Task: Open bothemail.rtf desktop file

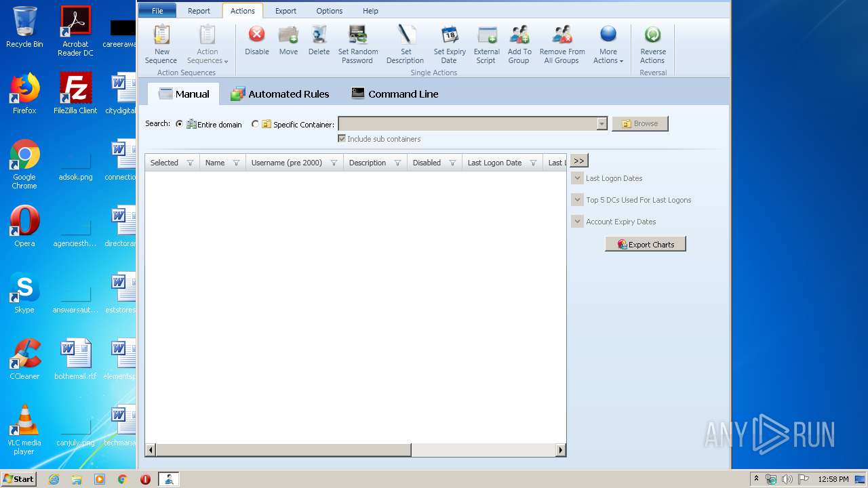Action: pos(75,359)
